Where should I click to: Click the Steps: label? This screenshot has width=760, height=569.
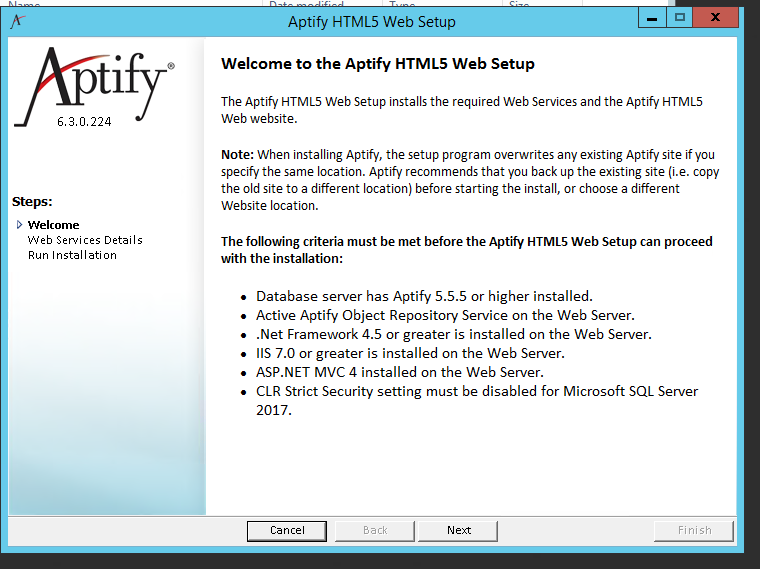pos(32,202)
